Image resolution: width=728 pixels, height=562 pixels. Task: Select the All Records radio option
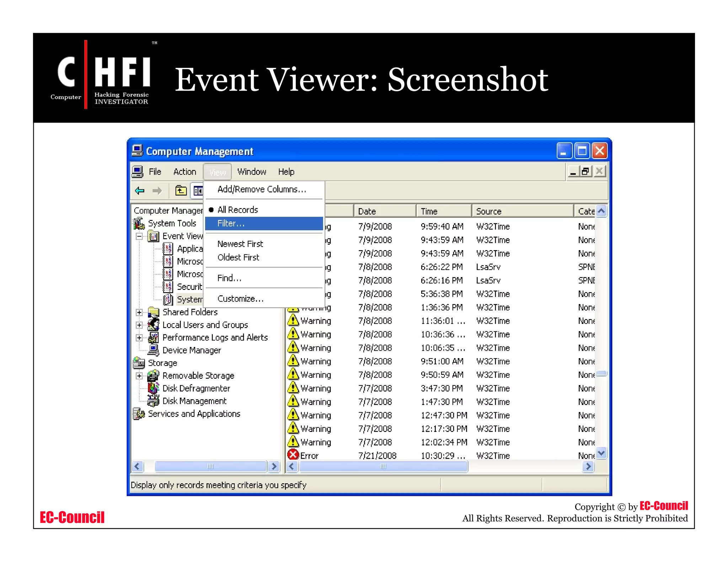(237, 210)
